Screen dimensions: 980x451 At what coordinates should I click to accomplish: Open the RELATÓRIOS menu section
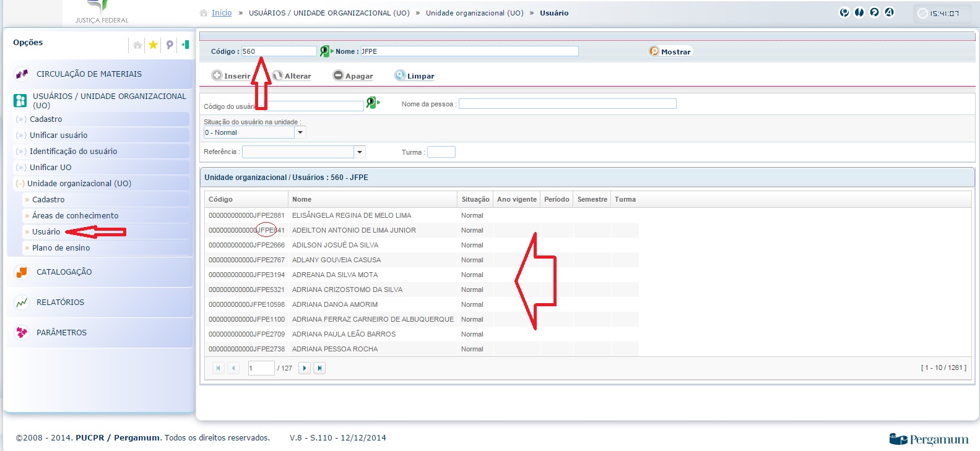tap(60, 303)
